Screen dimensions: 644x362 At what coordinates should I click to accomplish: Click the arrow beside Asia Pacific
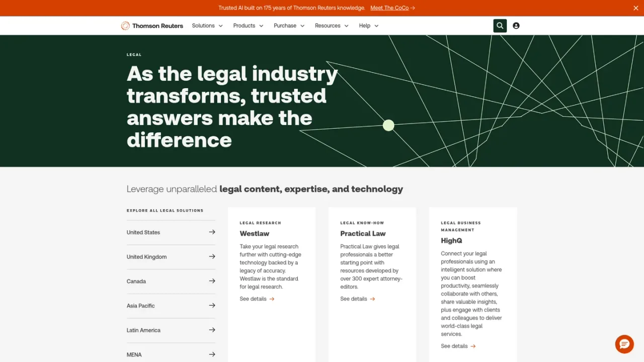(212, 306)
